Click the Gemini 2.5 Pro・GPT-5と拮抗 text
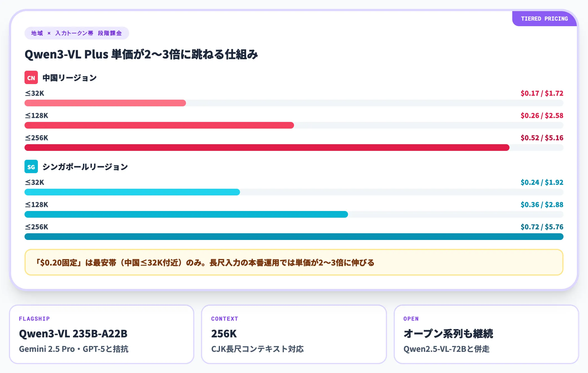This screenshot has height=373, width=588. tap(74, 349)
